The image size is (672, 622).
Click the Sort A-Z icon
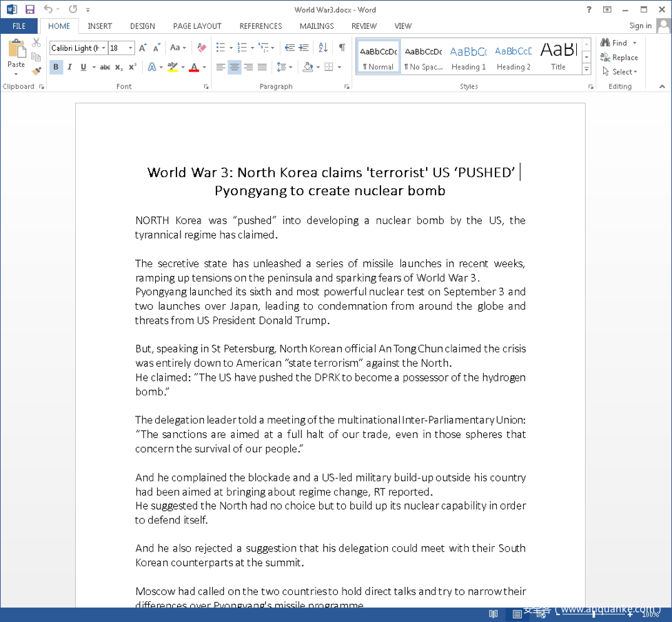[x=323, y=48]
